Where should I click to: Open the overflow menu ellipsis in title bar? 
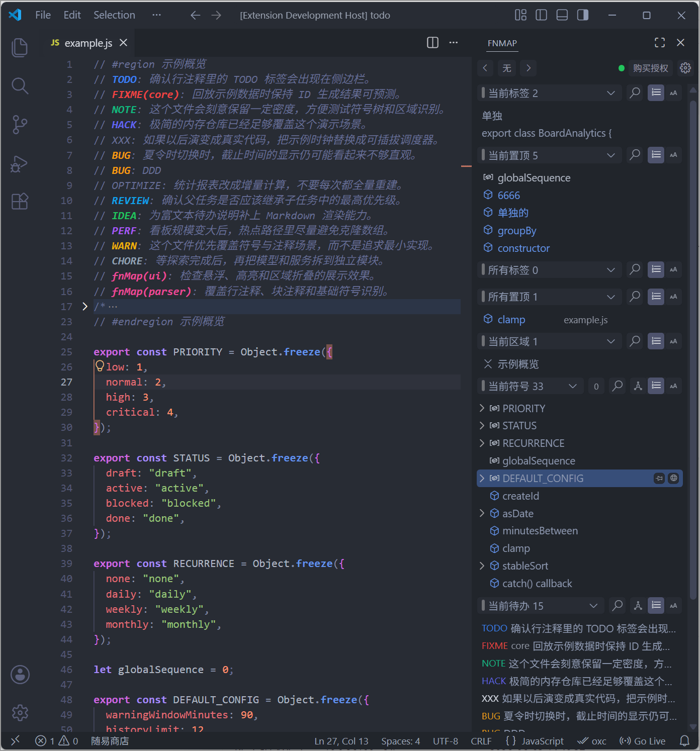[157, 15]
